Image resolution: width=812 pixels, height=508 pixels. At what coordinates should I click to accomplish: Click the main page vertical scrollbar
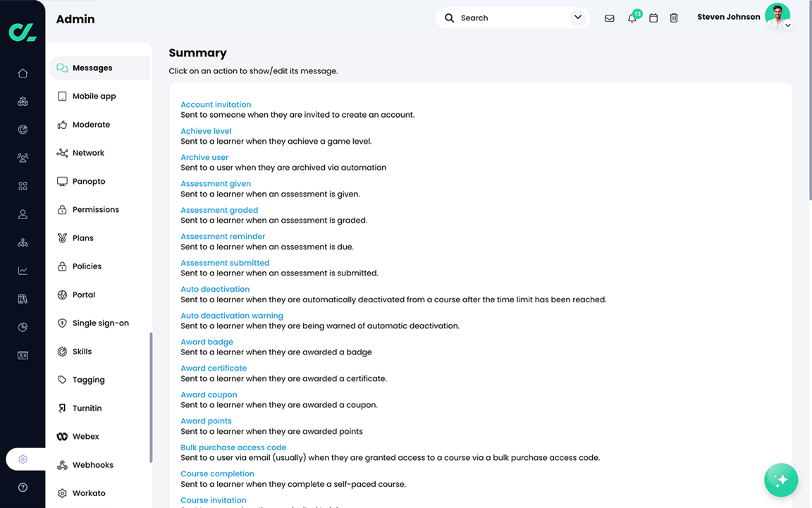click(810, 100)
